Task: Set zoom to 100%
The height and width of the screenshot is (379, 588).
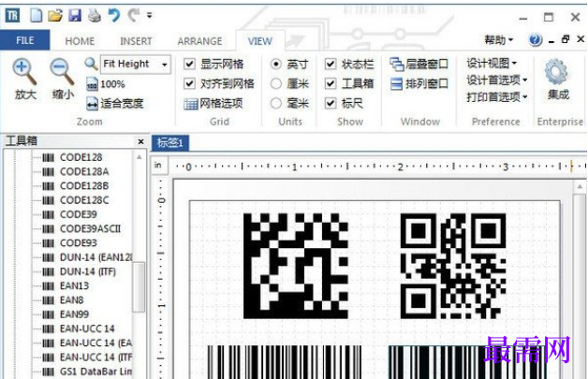Action: click(106, 84)
